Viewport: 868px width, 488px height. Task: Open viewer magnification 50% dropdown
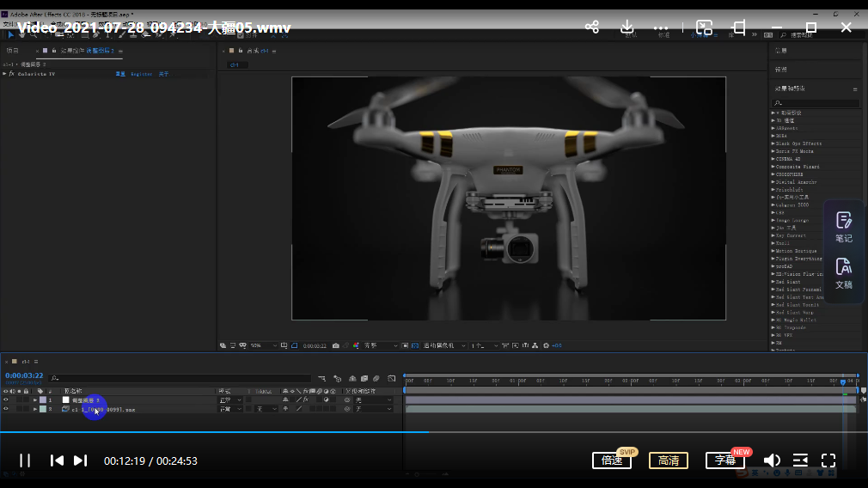263,345
